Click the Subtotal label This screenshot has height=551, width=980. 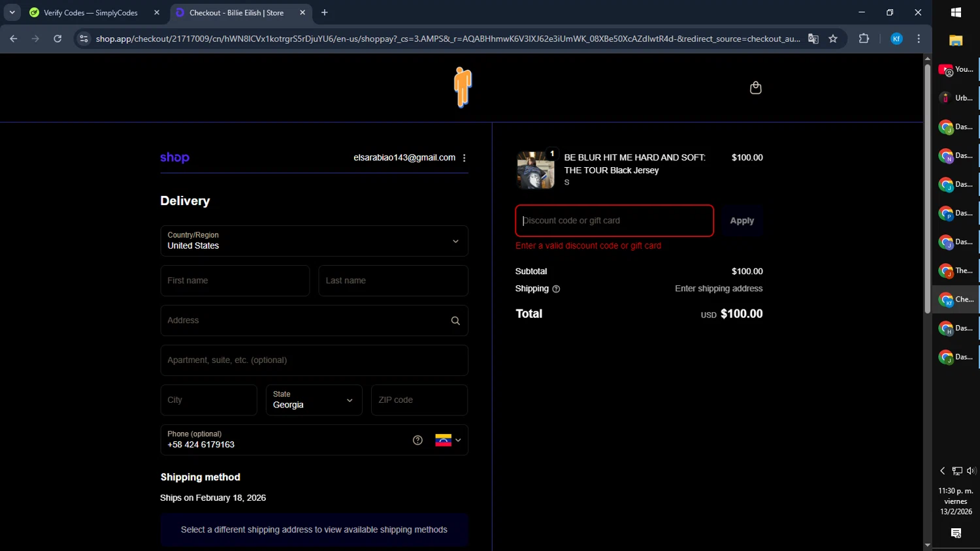point(531,271)
